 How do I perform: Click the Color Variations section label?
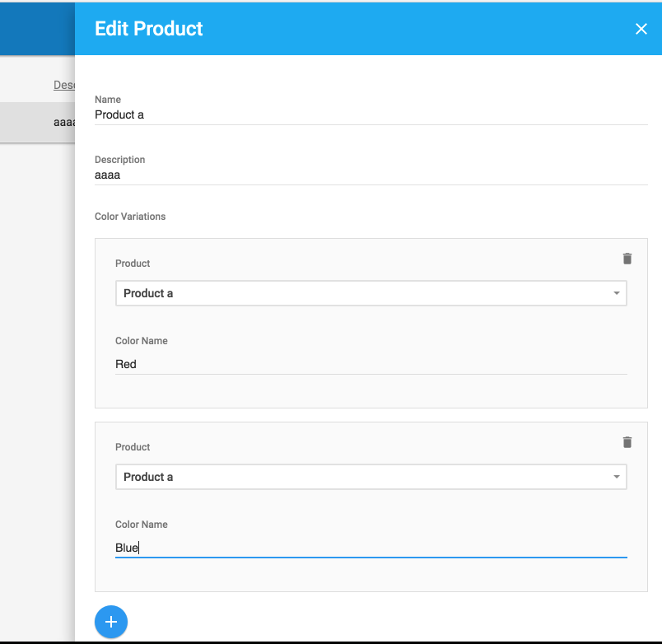click(130, 217)
